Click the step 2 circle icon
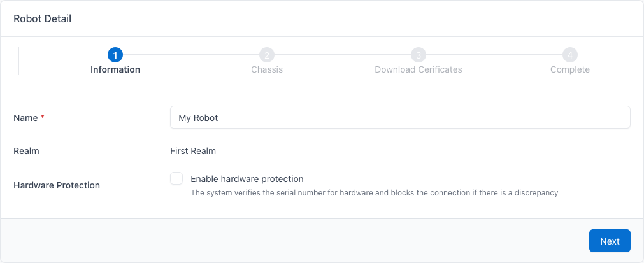Image resolution: width=644 pixels, height=263 pixels. [267, 55]
